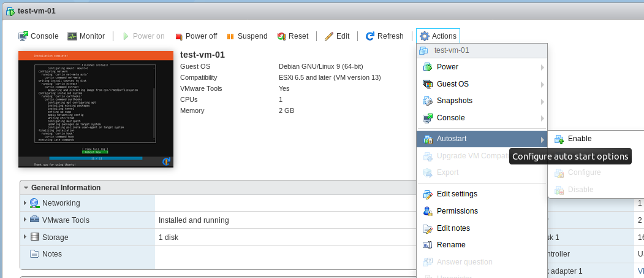Viewport: 644px width, 278px height.
Task: Refresh the view with the Refresh icon
Action: 370,36
